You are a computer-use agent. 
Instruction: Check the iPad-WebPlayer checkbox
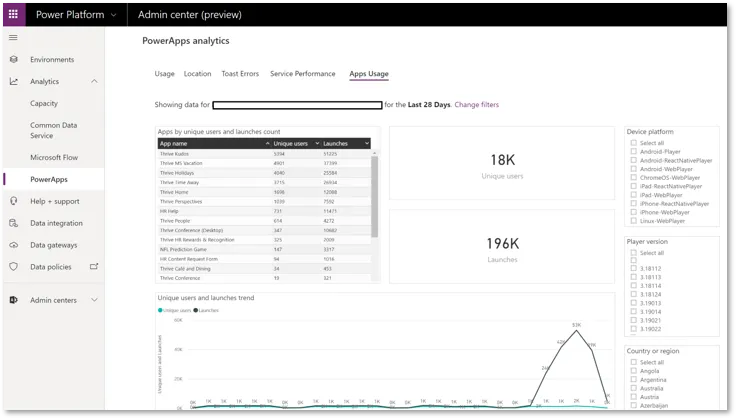pos(634,195)
